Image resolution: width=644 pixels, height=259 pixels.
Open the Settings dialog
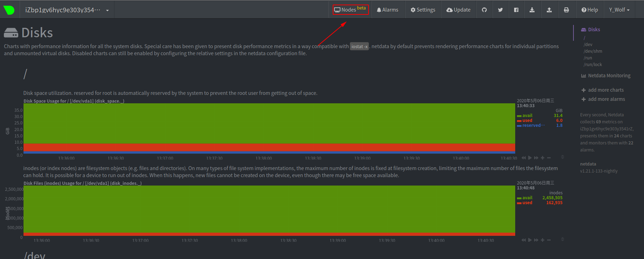(423, 10)
